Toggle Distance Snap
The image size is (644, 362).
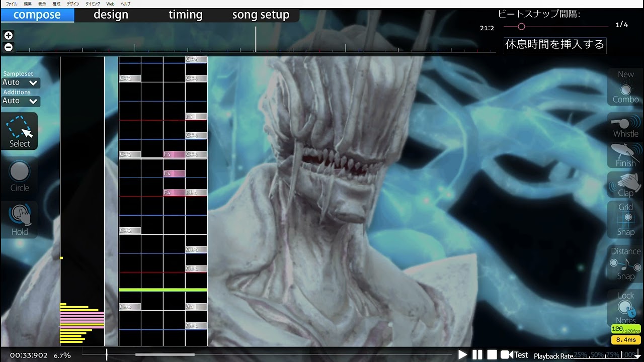(x=625, y=263)
